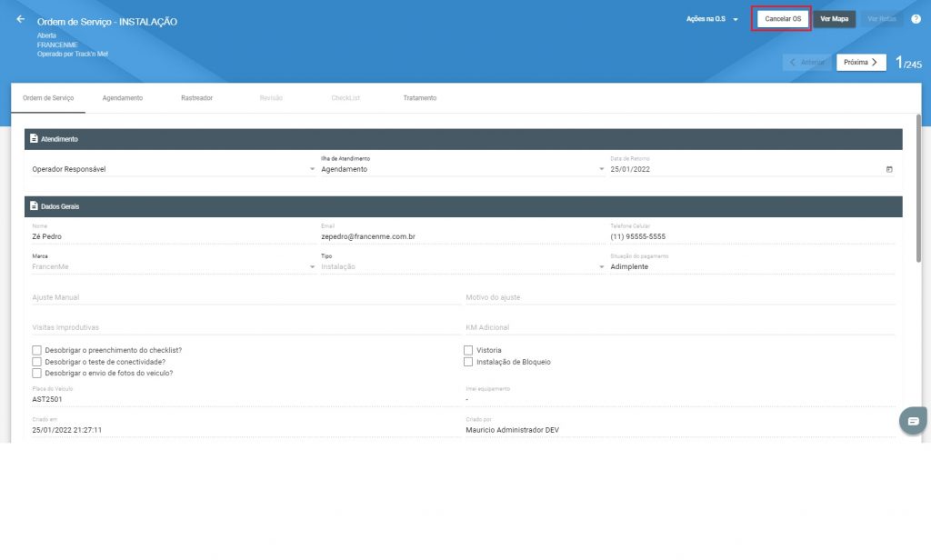This screenshot has height=560, width=931.
Task: Open the calendar icon for Data de Retorno
Action: point(889,169)
